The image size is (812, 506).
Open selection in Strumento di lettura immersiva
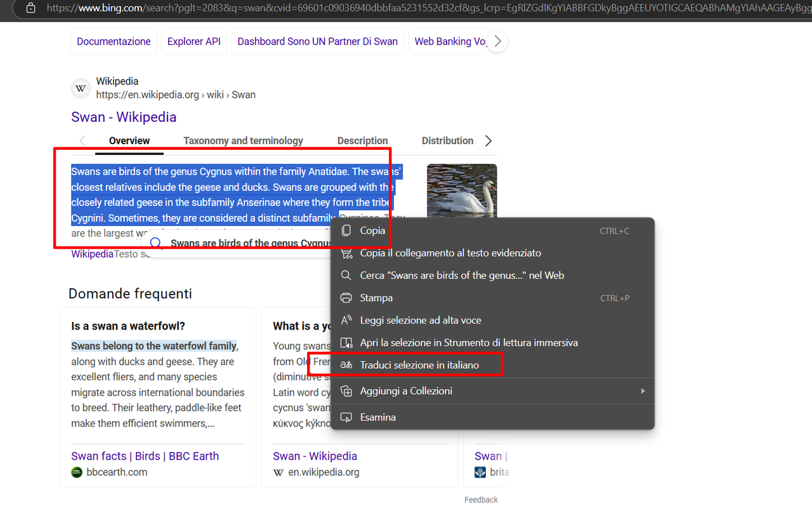click(x=492, y=343)
